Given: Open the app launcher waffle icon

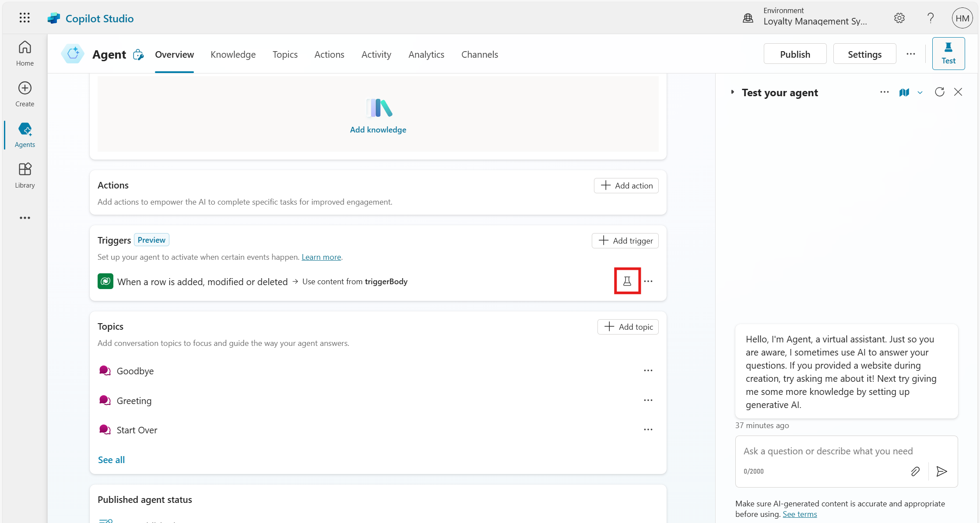Looking at the screenshot, I should pyautogui.click(x=25, y=18).
